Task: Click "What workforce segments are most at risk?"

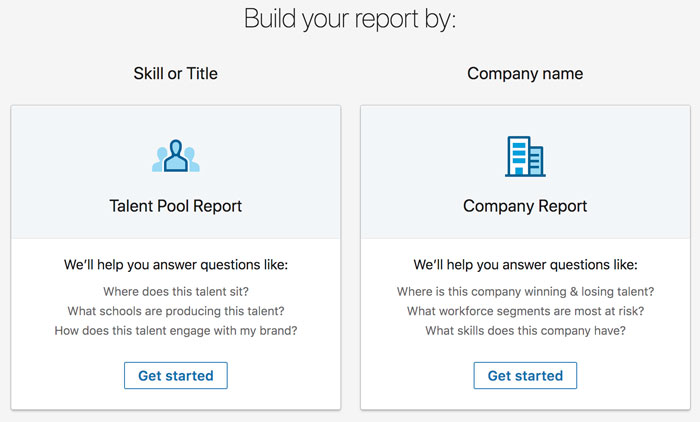Action: pyautogui.click(x=525, y=311)
